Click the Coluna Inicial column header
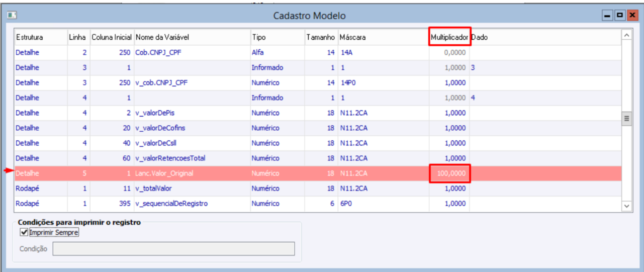Image resolution: width=644 pixels, height=272 pixels. [x=112, y=38]
